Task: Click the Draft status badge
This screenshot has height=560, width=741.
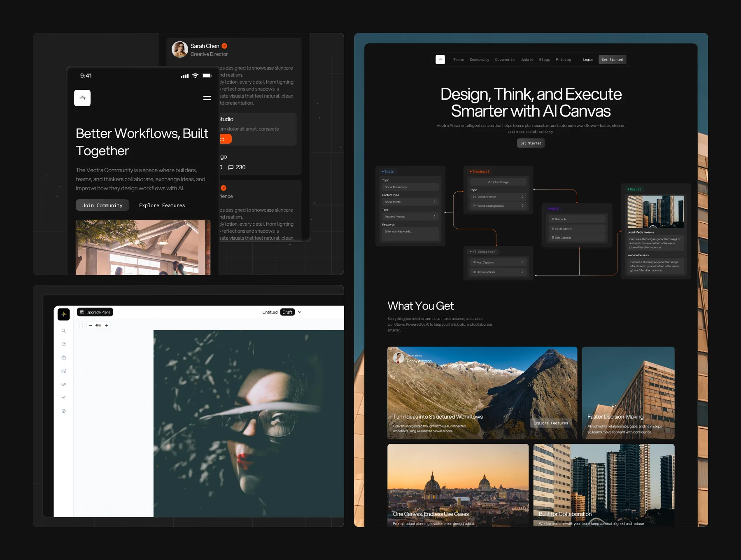Action: pyautogui.click(x=287, y=312)
